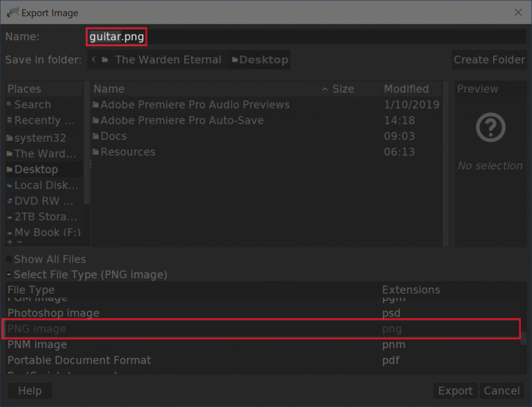The height and width of the screenshot is (407, 532).
Task: Click the minus icon to remove bookmark
Action: (19, 242)
